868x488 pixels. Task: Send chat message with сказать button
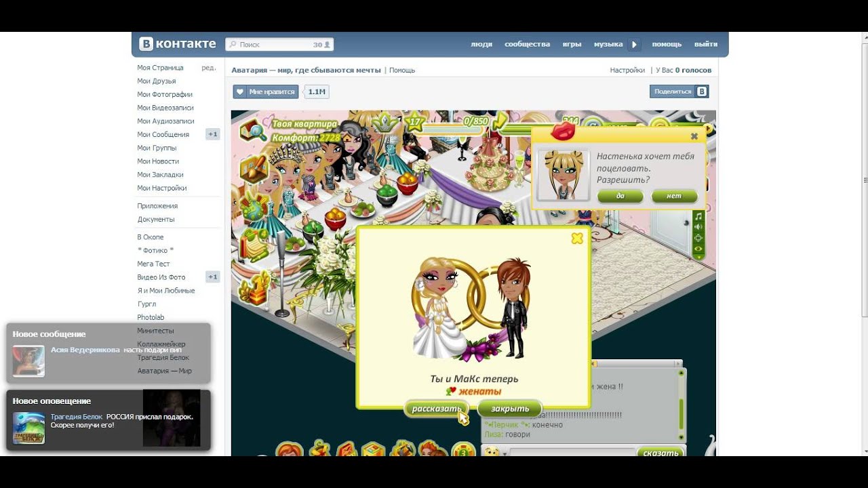coord(660,452)
